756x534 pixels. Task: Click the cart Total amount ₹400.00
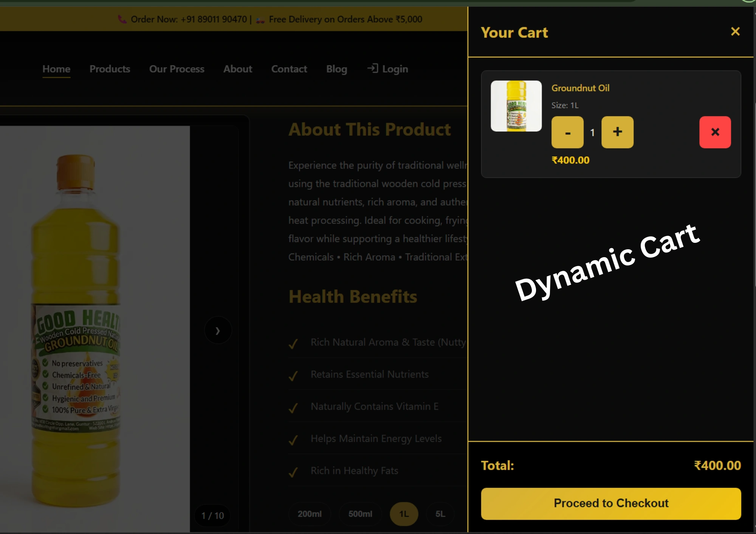click(717, 466)
